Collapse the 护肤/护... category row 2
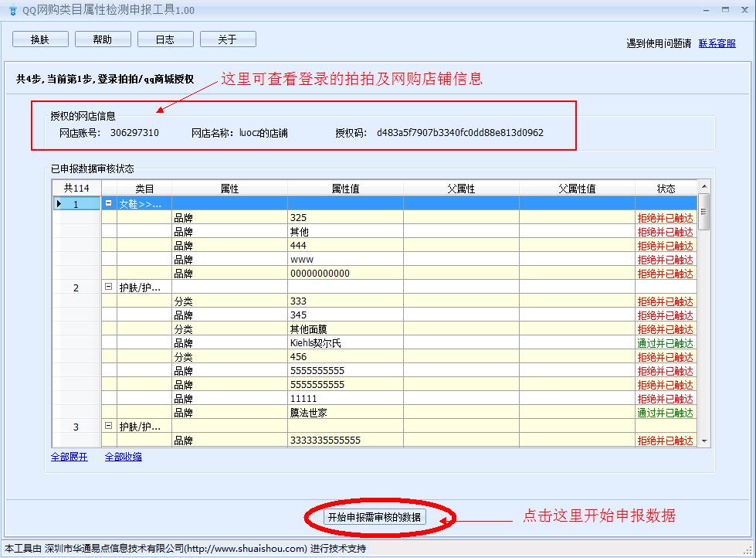This screenshot has width=756, height=558. (x=109, y=287)
